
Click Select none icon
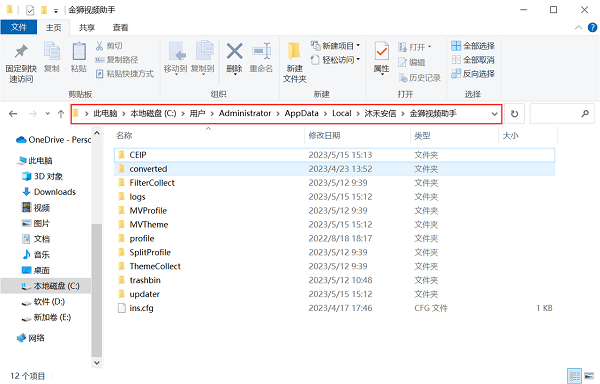click(456, 60)
